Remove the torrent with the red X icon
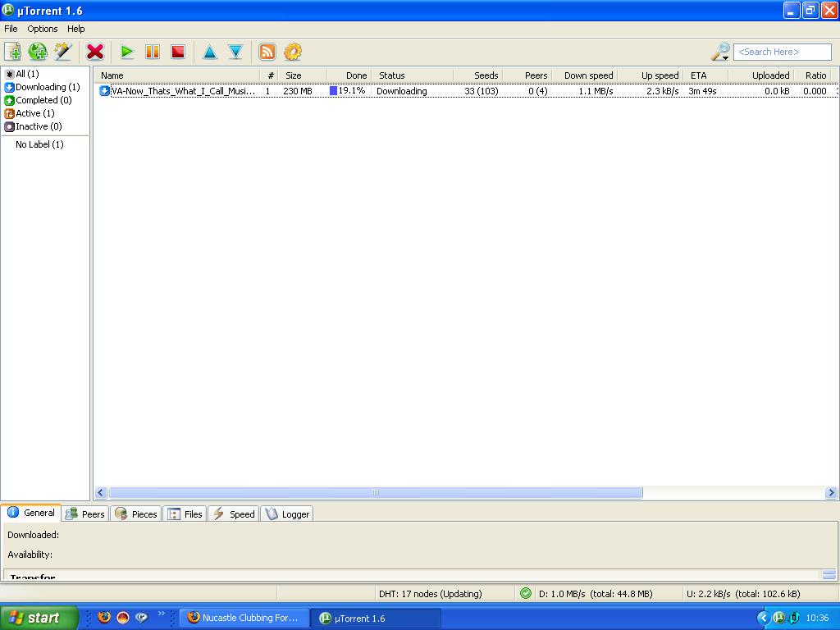Screen dimensions: 840x630 tap(95, 52)
